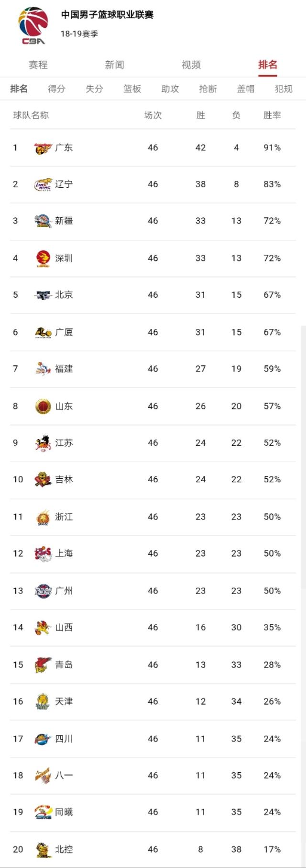This screenshot has width=306, height=868.
Task: Tap the CBA league logo
Action: pos(33,26)
